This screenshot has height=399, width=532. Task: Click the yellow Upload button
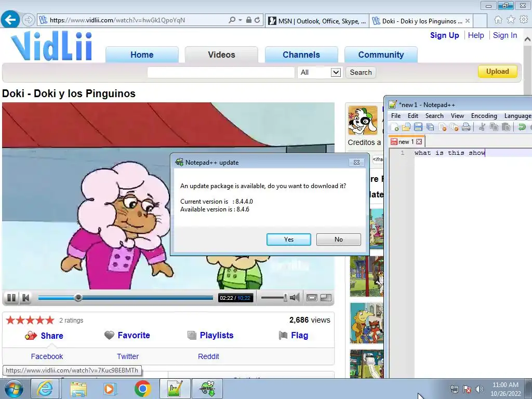pyautogui.click(x=497, y=71)
